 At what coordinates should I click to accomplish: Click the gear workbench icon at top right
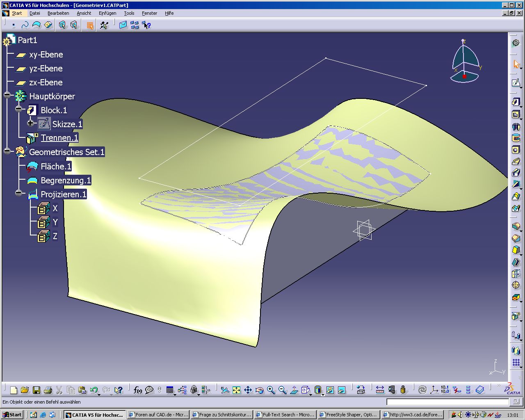click(x=516, y=43)
